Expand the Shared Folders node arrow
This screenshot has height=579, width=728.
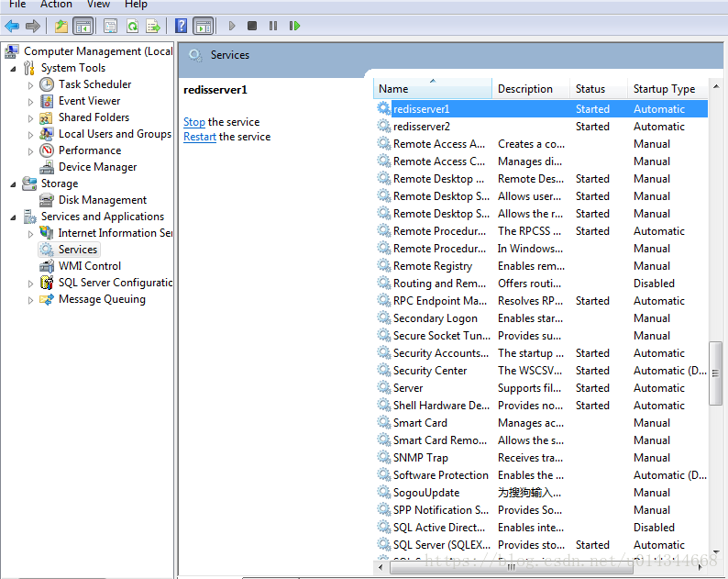(x=30, y=118)
